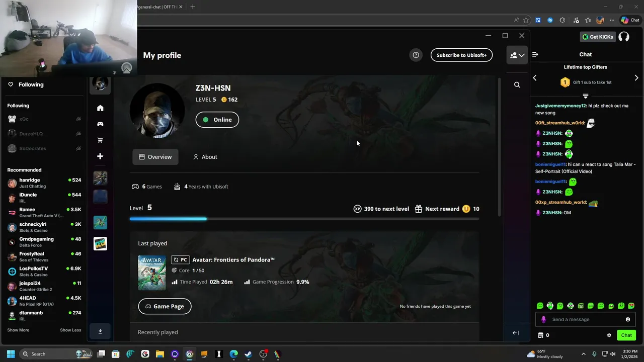644x362 pixels.
Task: Click Show More in recommended list
Action: [18, 330]
